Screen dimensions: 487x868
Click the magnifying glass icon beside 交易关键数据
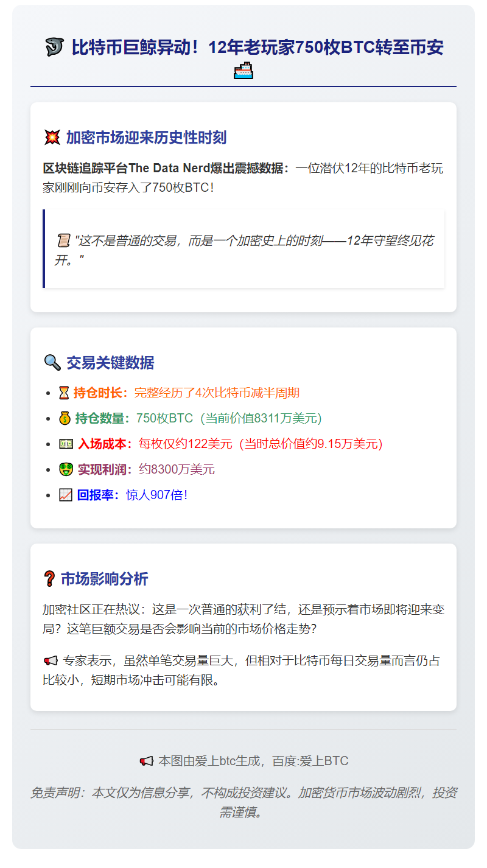(x=52, y=363)
